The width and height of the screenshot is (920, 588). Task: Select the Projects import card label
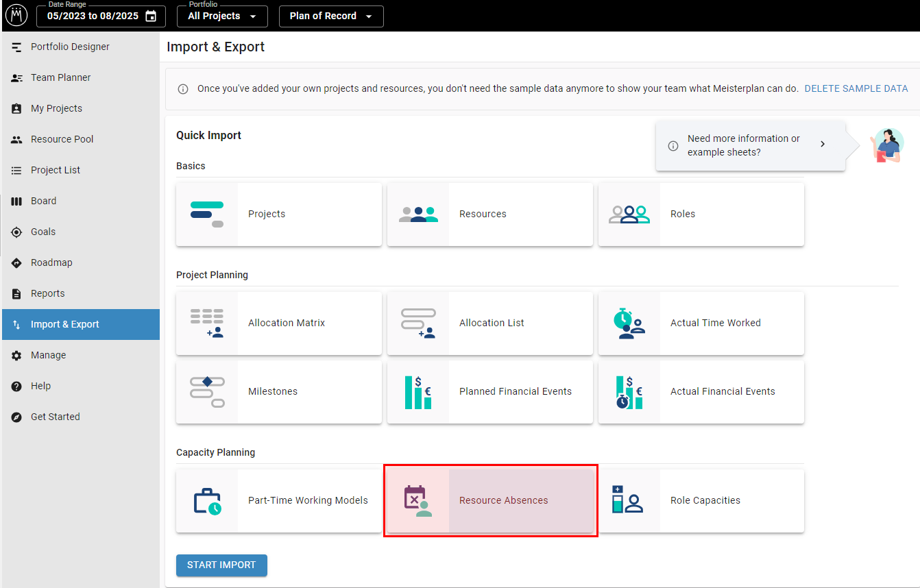tap(267, 215)
